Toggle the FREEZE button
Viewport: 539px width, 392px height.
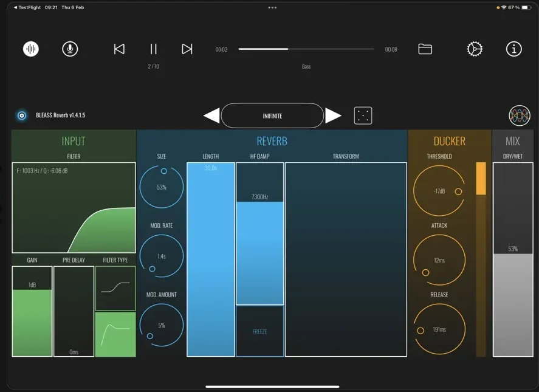(260, 331)
